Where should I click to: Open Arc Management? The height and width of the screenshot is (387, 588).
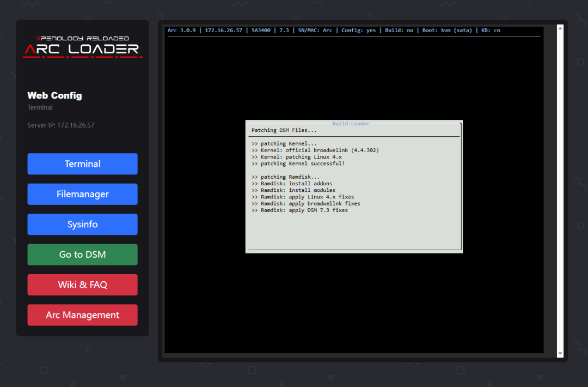point(83,315)
